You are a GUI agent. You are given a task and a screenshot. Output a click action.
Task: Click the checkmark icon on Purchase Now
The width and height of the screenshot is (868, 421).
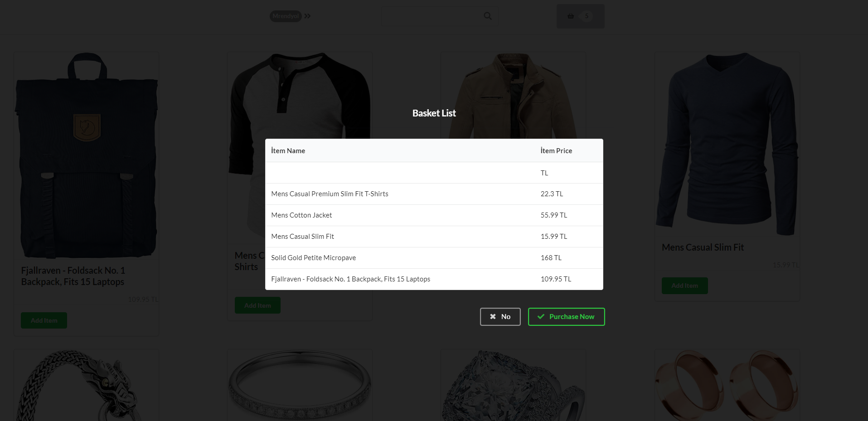(540, 317)
